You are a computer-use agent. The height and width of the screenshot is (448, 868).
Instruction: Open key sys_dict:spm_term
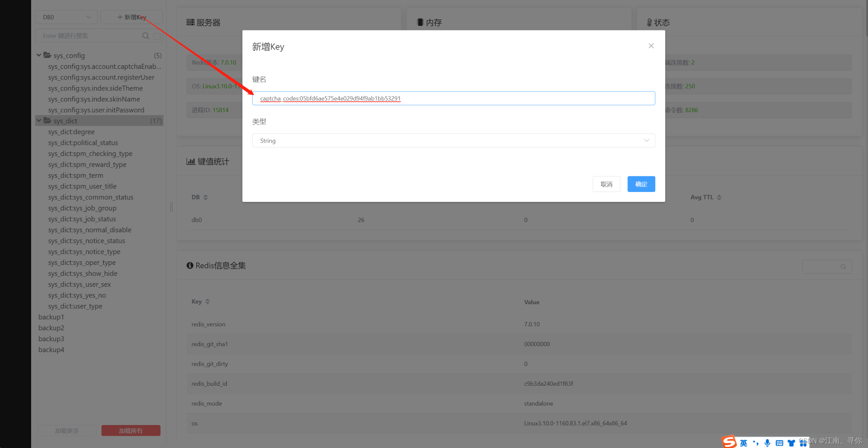(76, 175)
